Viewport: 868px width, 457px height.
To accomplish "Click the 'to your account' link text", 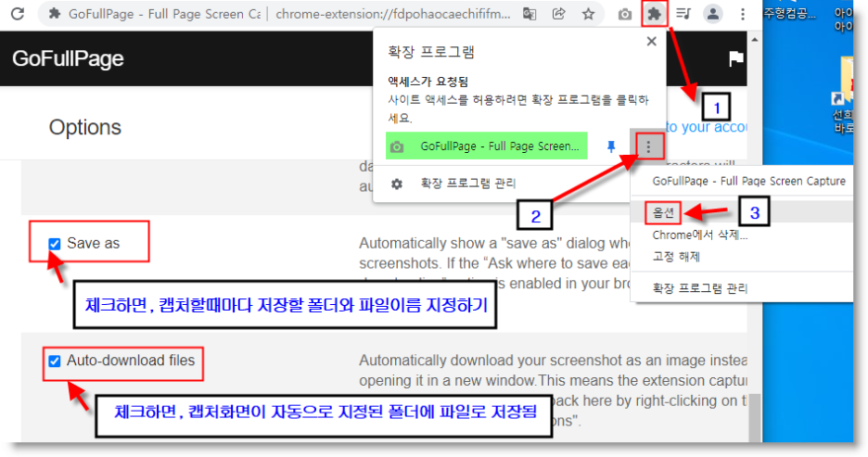I will pyautogui.click(x=706, y=127).
